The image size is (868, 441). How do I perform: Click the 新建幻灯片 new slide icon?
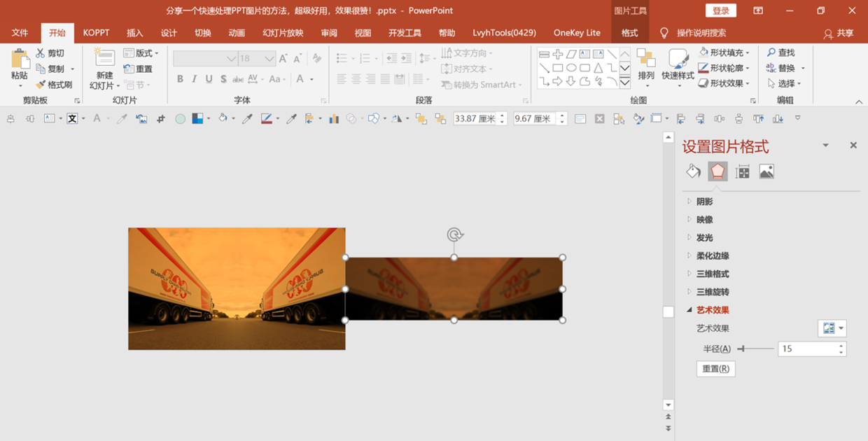point(104,59)
